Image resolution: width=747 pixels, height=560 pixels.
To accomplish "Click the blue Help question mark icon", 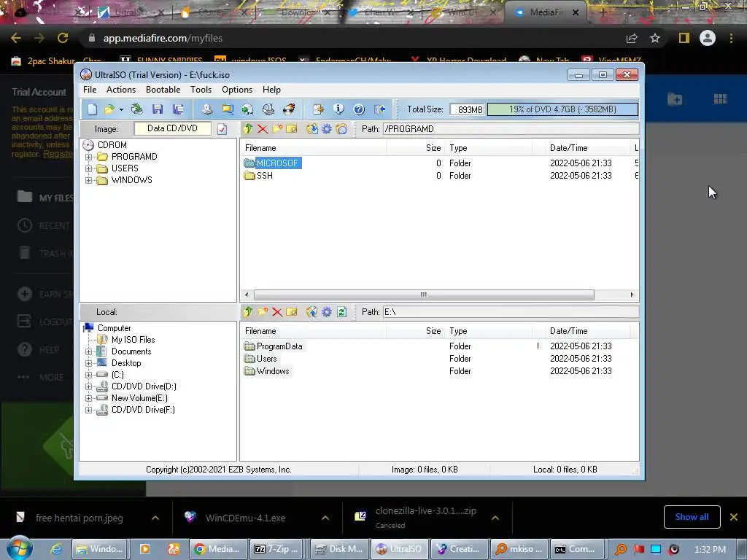I will [359, 109].
